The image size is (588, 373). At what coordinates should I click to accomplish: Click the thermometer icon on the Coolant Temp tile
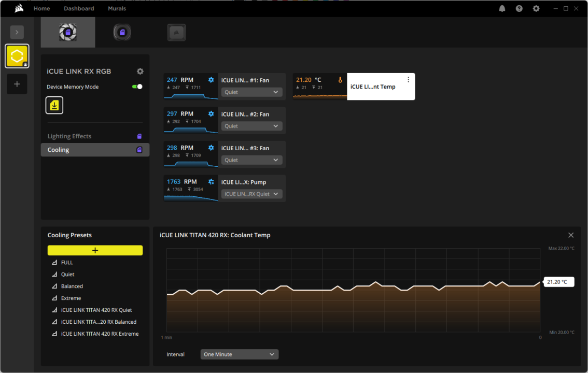[x=340, y=80]
